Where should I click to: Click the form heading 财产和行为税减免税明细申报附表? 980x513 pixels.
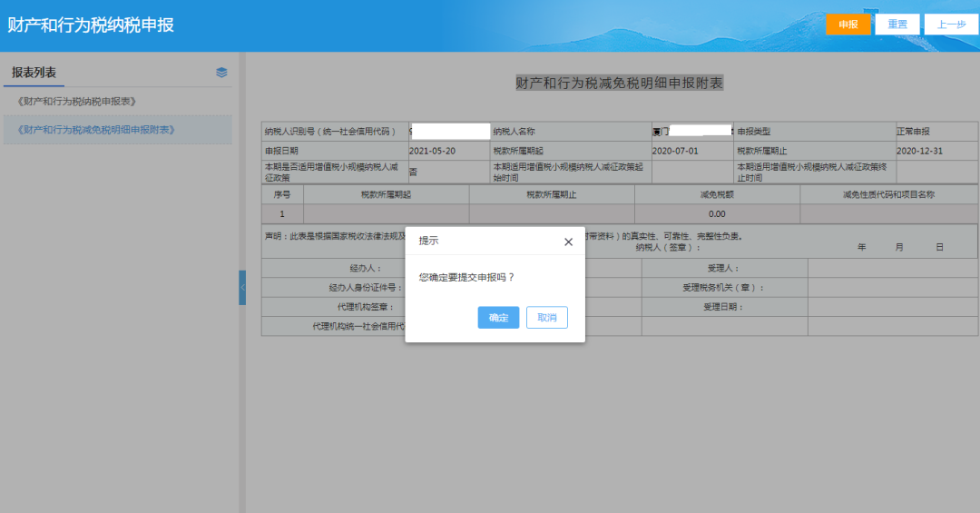click(x=620, y=83)
